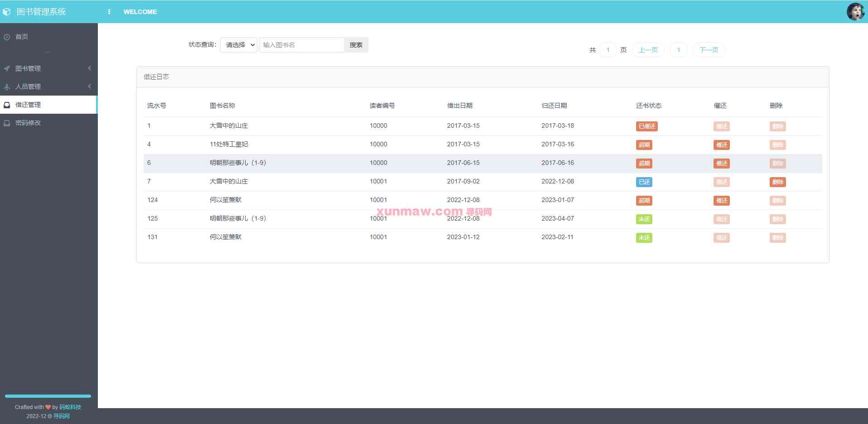
Task: Click 删除 button for row 124
Action: 778,201
